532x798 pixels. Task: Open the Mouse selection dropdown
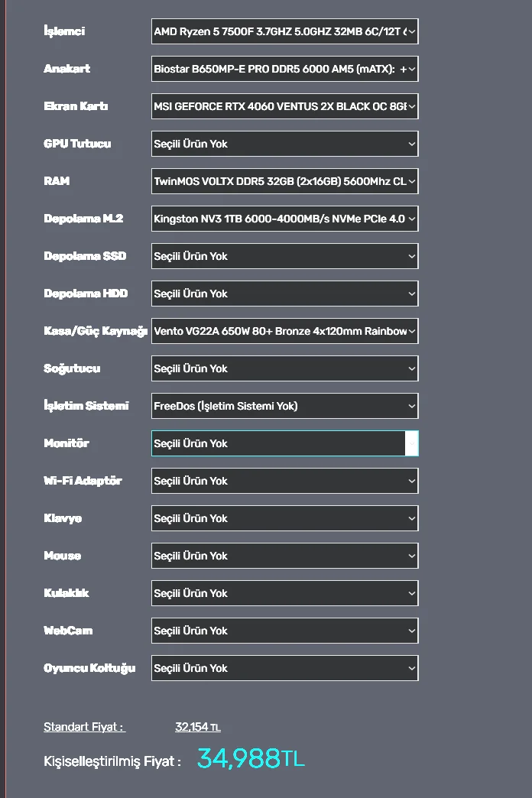284,556
